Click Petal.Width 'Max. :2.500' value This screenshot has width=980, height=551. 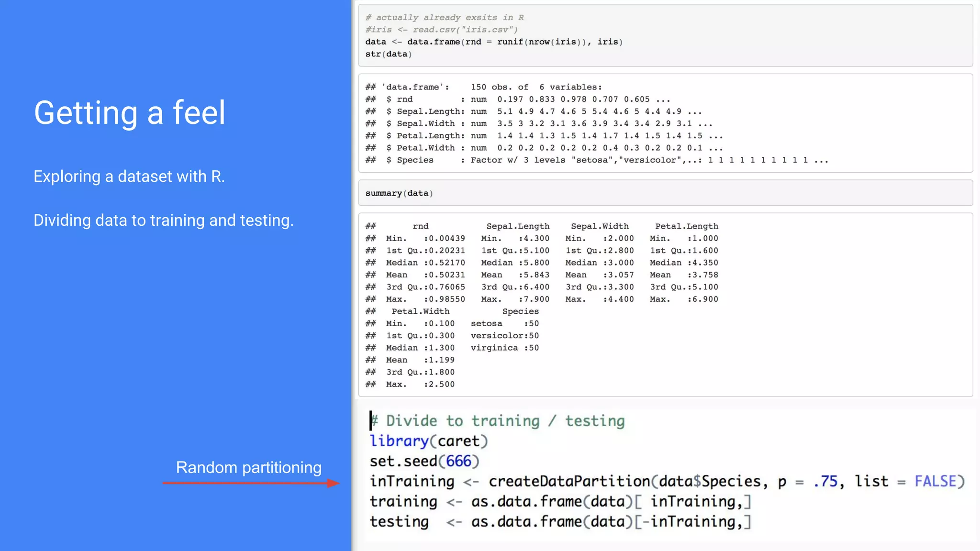[x=420, y=385]
